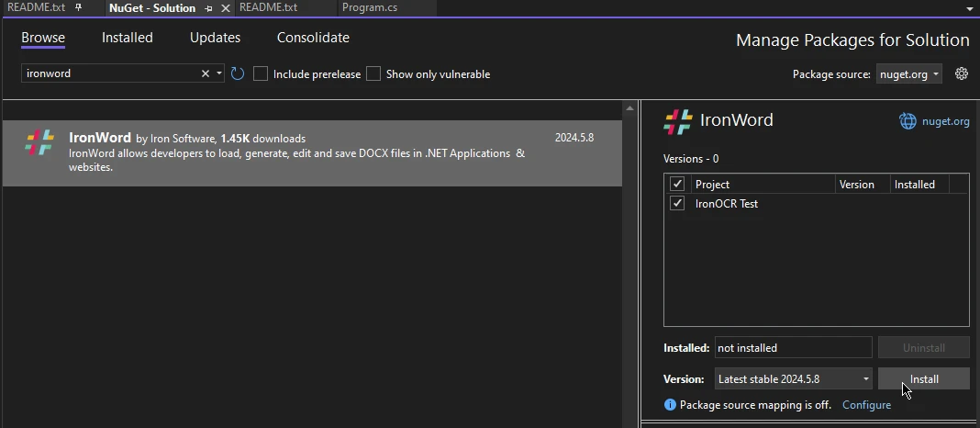Uncheck the IronOCR Test project checkbox
Image resolution: width=980 pixels, height=428 pixels.
(x=677, y=204)
